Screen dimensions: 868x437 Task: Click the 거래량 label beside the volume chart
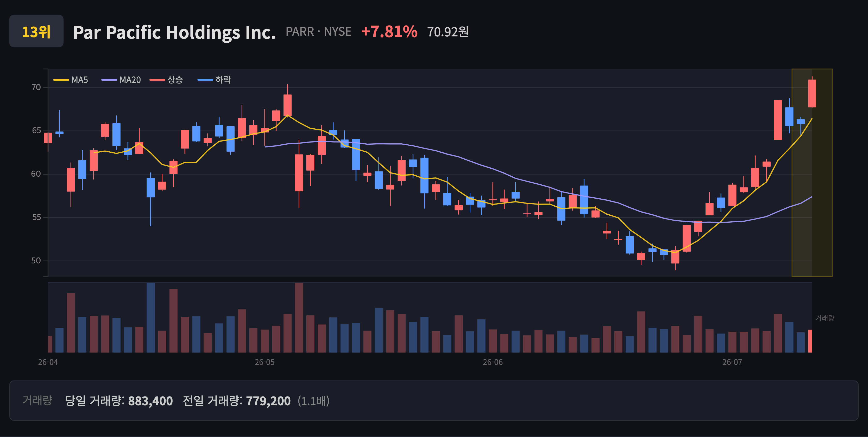[x=825, y=318]
